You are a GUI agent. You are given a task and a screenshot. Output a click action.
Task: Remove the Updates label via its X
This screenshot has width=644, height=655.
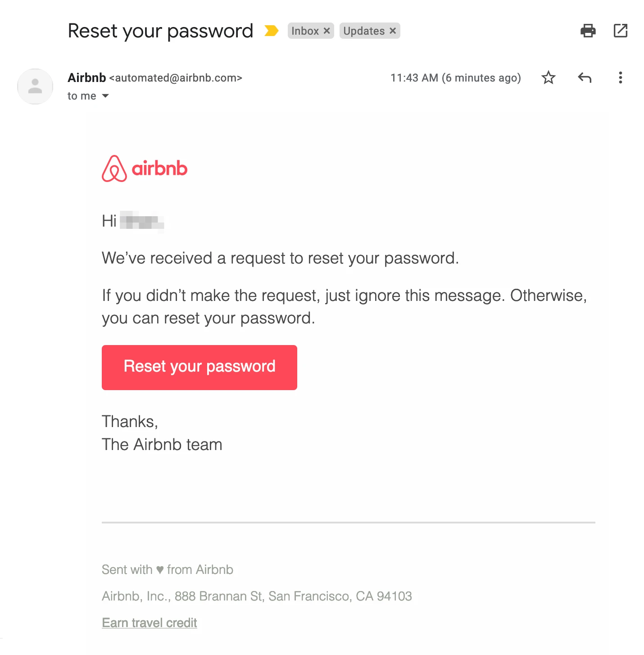pyautogui.click(x=393, y=31)
